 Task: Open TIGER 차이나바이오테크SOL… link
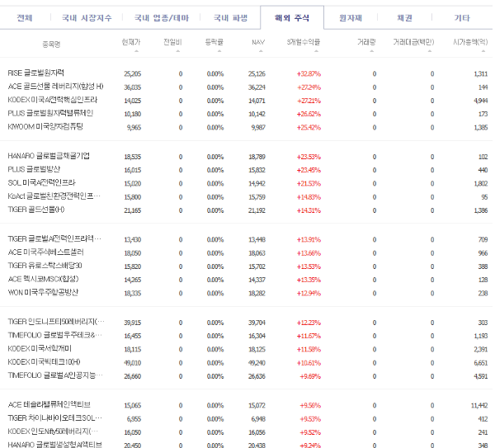click(x=55, y=418)
